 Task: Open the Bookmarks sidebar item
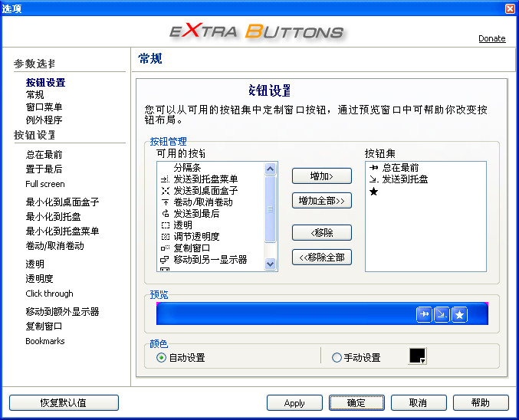coord(45,341)
